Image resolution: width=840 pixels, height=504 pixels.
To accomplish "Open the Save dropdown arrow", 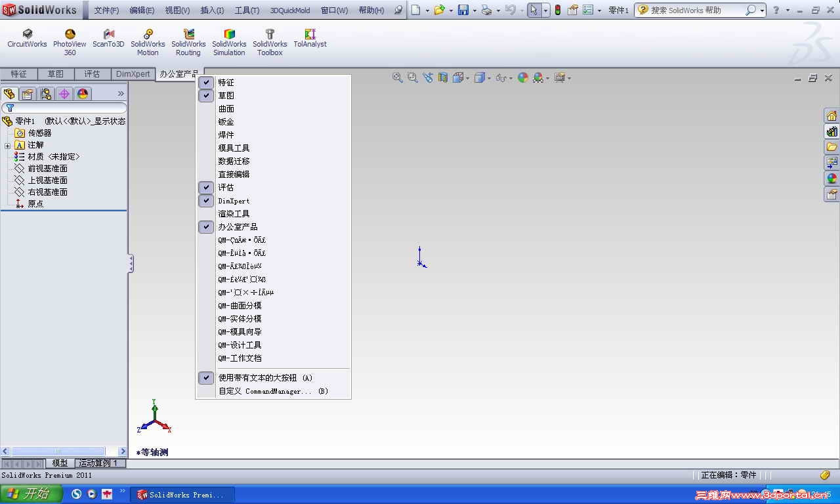I will pyautogui.click(x=474, y=10).
